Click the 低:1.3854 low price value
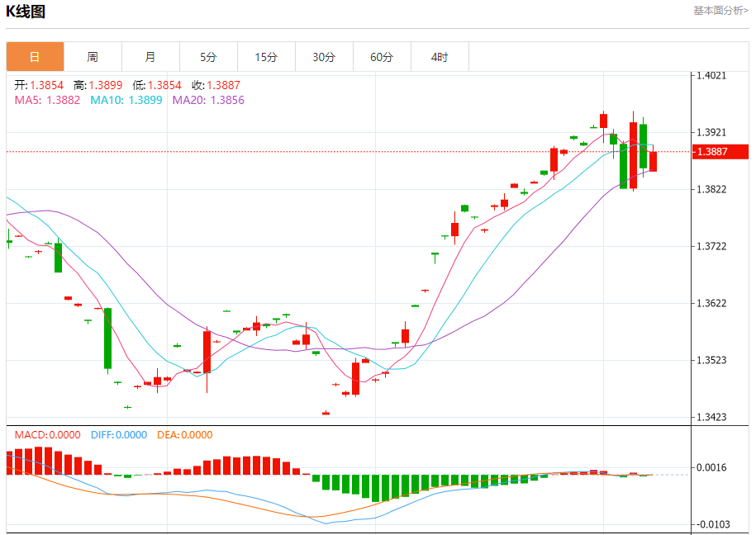Image resolution: width=756 pixels, height=535 pixels. pyautogui.click(x=157, y=85)
